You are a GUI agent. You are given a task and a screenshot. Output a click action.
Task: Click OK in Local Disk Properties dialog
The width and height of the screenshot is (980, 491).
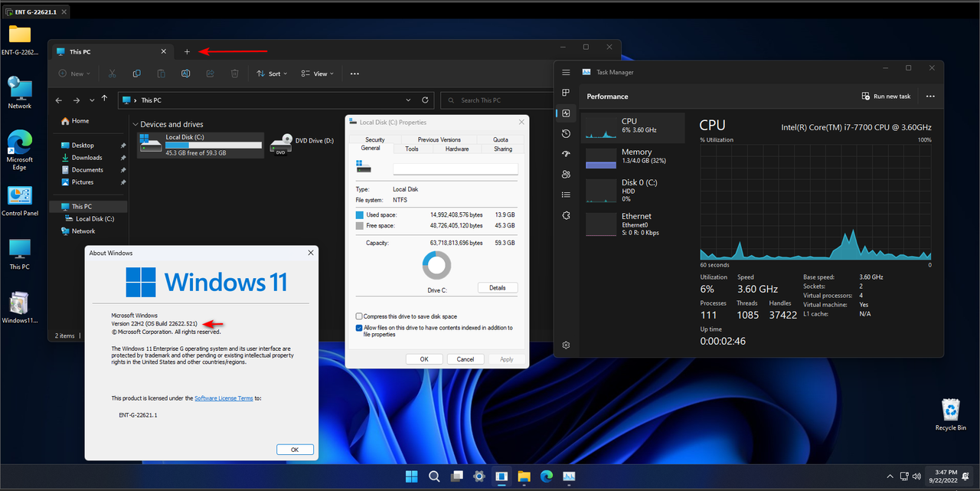423,358
